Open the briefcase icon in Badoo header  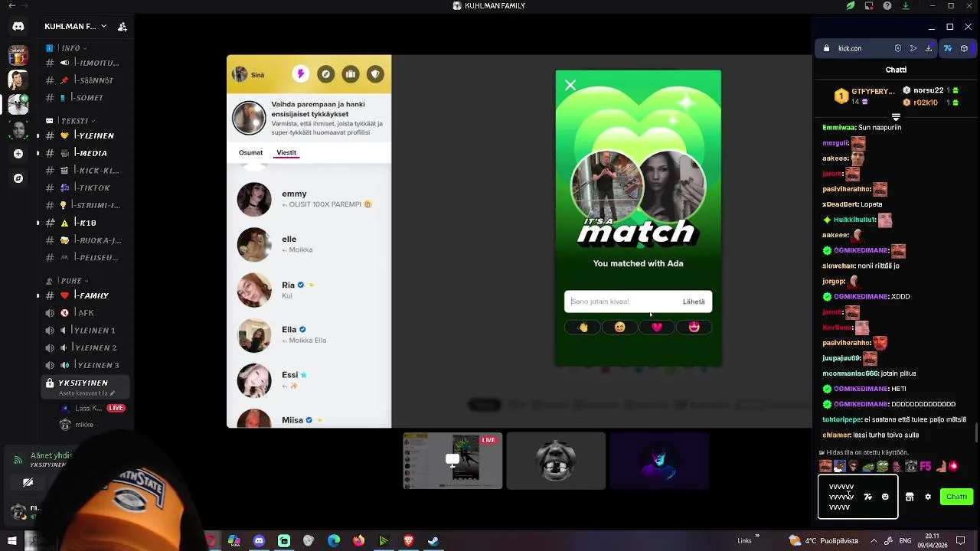(350, 74)
